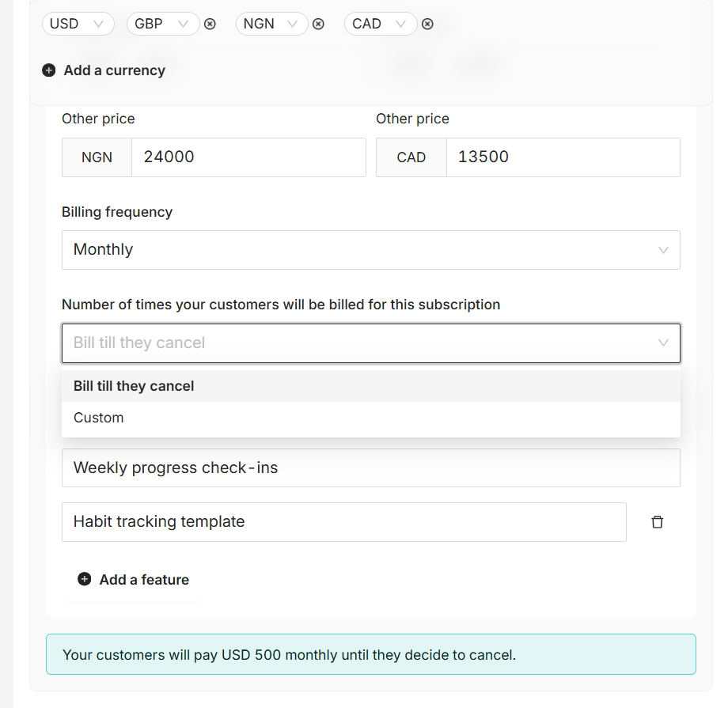Edit the NGN price field 24000
The width and height of the screenshot is (728, 708).
[x=248, y=157]
